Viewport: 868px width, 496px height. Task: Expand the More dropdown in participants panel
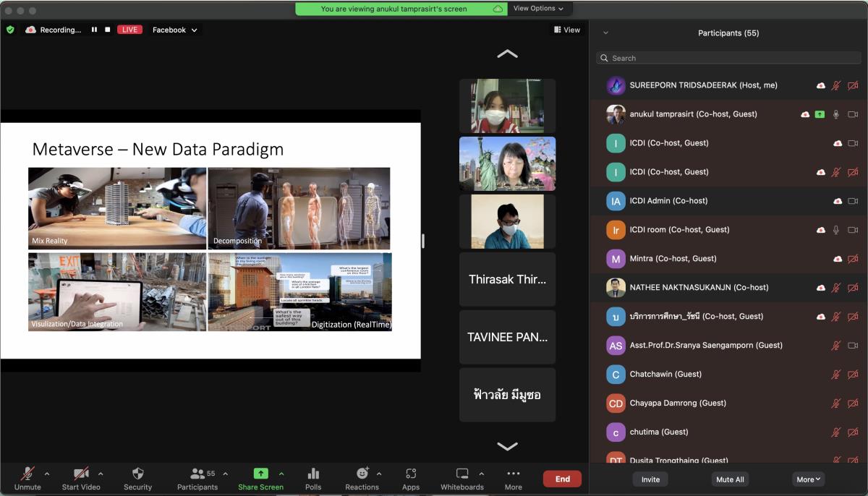[x=808, y=479]
